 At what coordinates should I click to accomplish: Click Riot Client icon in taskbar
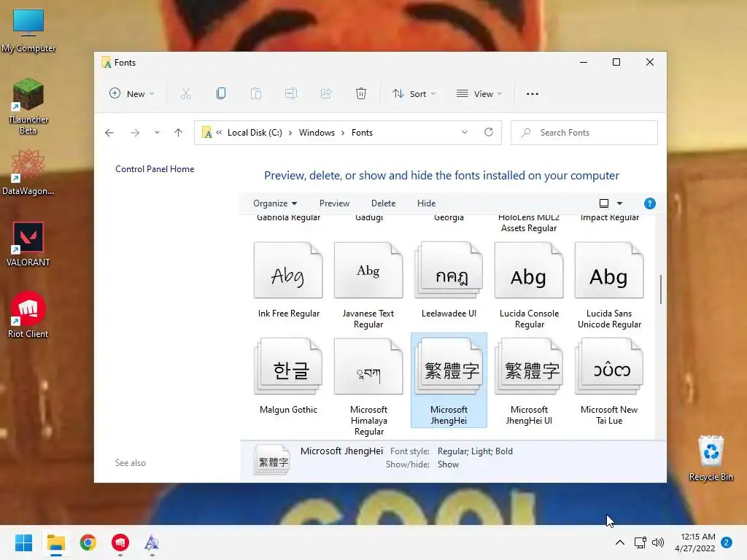coord(120,542)
